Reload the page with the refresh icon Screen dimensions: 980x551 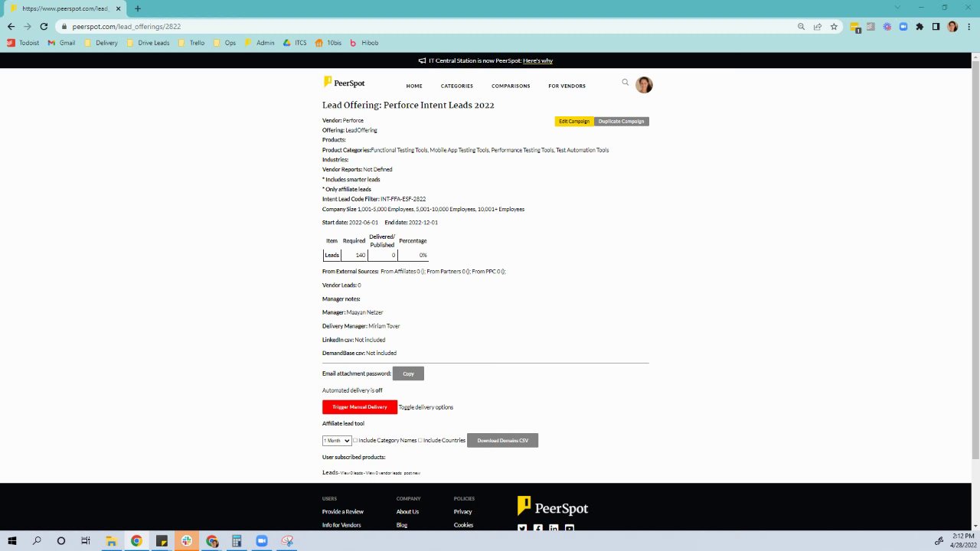coord(44,26)
